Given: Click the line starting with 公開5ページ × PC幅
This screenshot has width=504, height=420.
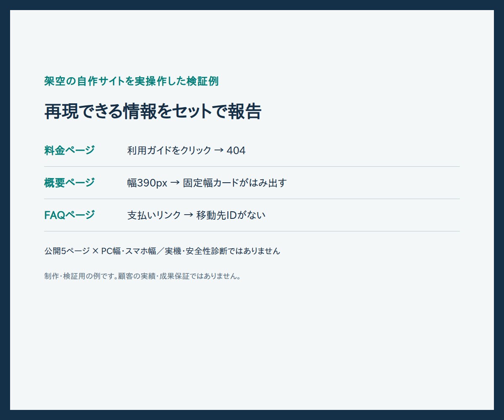Looking at the screenshot, I should [x=162, y=251].
